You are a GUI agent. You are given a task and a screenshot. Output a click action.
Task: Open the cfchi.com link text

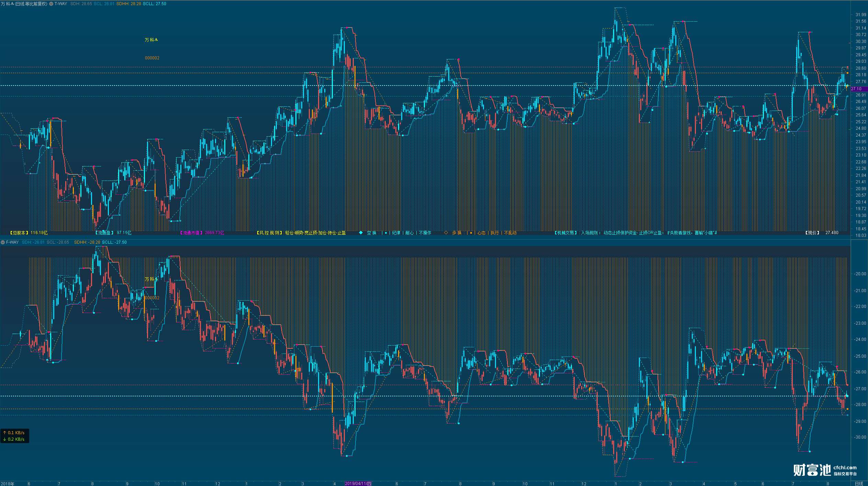pos(845,467)
